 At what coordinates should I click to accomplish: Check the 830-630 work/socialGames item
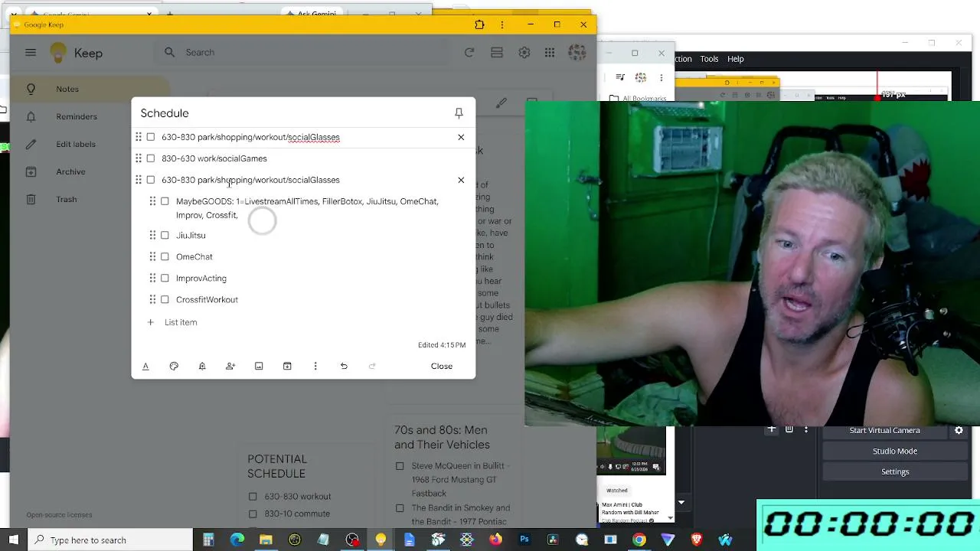click(151, 158)
